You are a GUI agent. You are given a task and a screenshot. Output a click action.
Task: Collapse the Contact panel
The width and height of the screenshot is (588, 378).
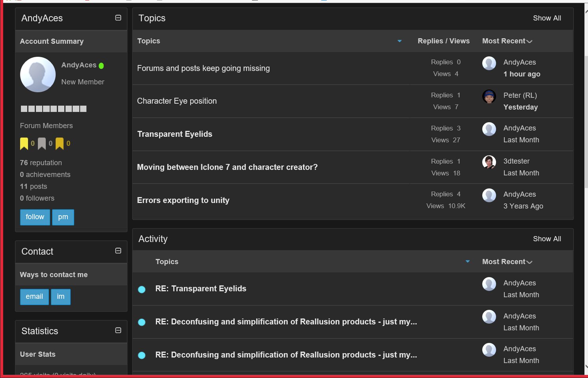pyautogui.click(x=118, y=251)
